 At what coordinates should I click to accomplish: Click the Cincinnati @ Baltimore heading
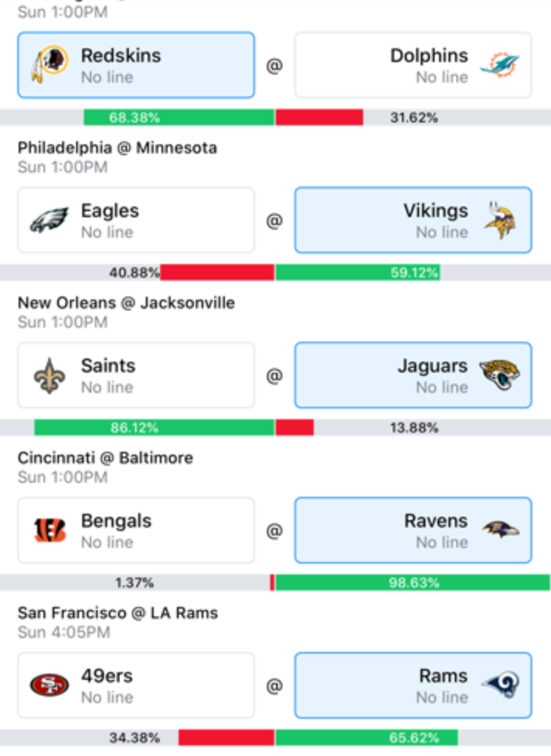click(105, 457)
